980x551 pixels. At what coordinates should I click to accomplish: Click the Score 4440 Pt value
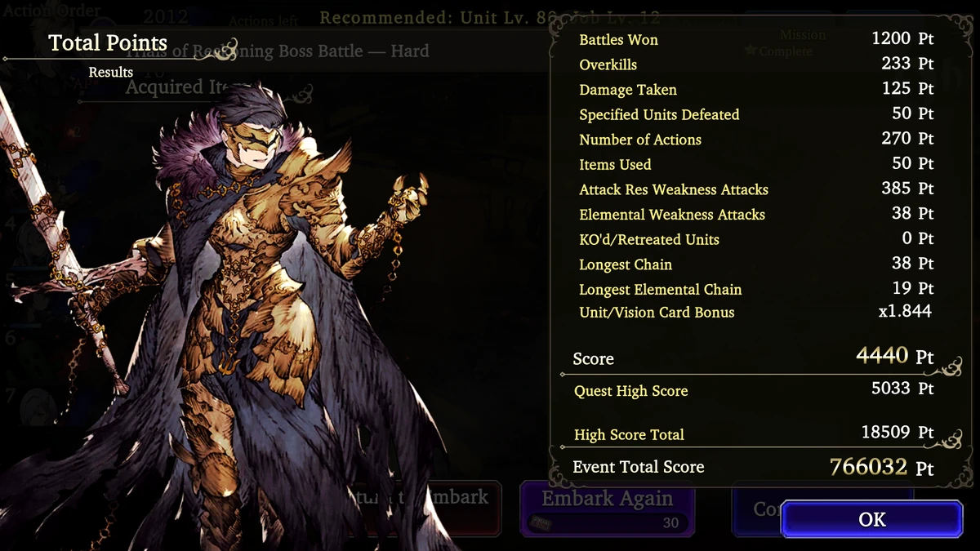894,356
